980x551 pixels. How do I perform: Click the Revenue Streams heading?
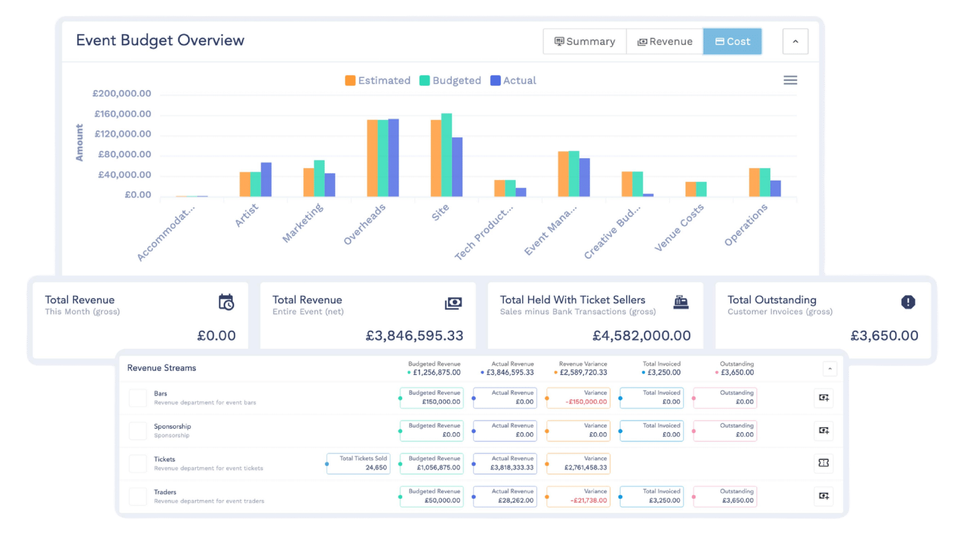161,368
